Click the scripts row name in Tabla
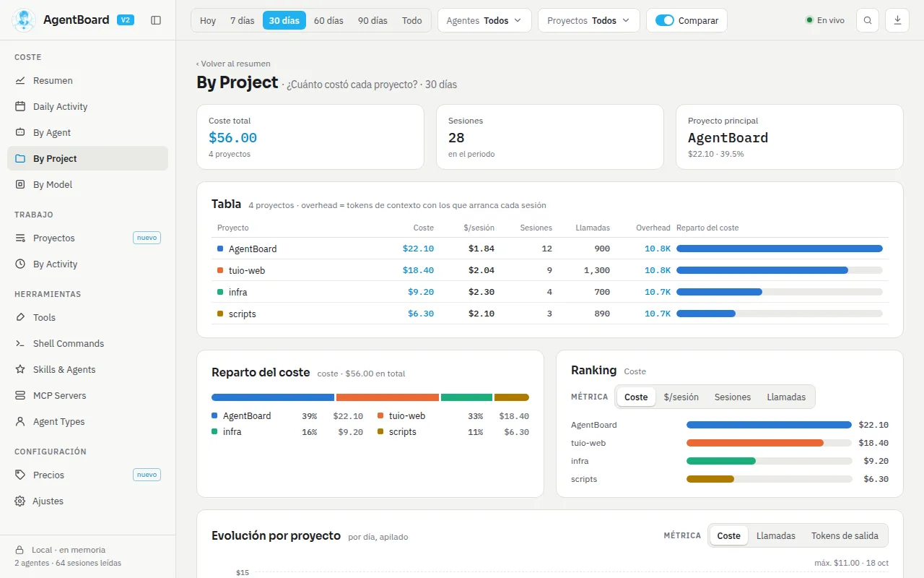This screenshot has height=578, width=924. point(243,314)
